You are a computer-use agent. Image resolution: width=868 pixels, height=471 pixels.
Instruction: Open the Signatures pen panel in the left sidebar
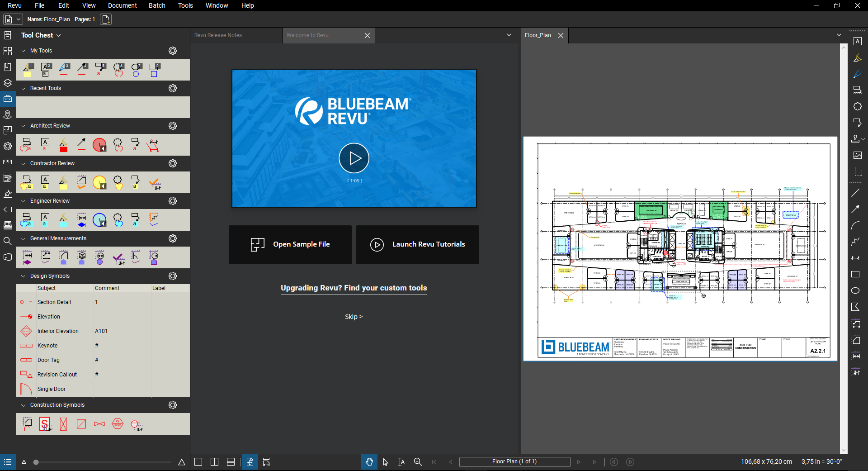8,194
